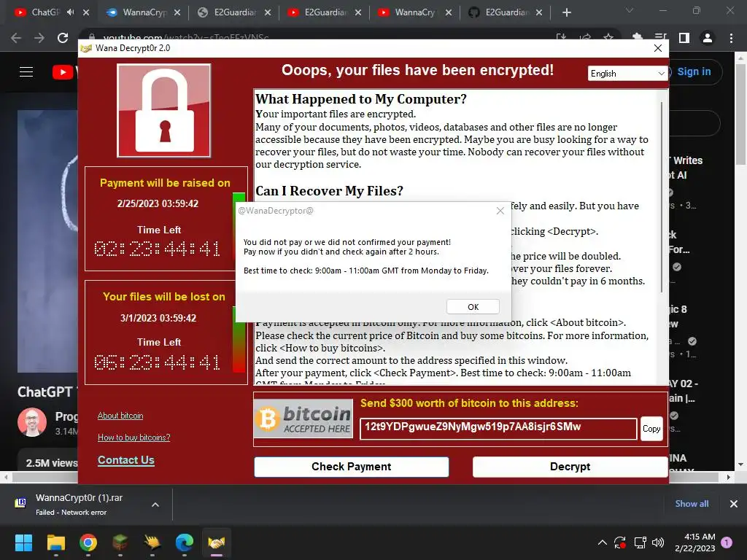
Task: Click the ransom note text scrollbar
Action: [x=661, y=198]
